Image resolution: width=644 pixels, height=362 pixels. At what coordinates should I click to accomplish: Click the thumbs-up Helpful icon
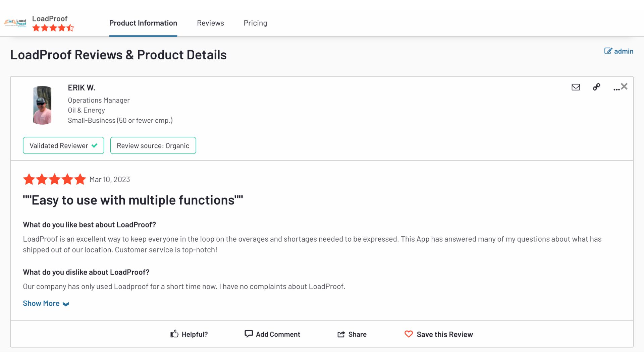174,334
